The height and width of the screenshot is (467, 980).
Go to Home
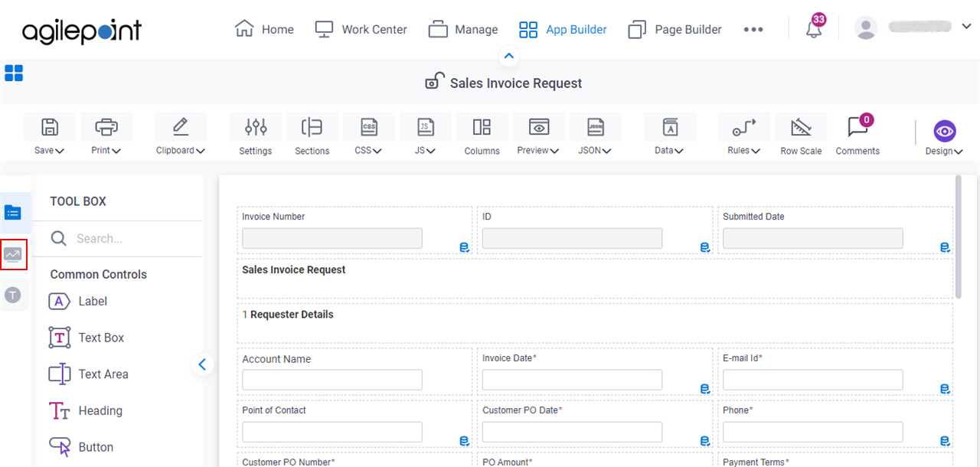(x=264, y=29)
